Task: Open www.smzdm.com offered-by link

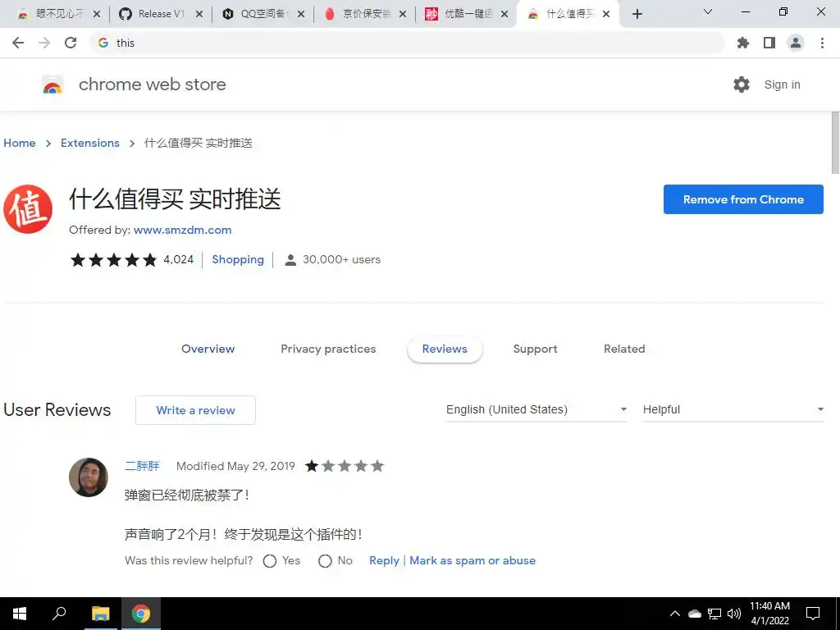Action: (x=183, y=231)
